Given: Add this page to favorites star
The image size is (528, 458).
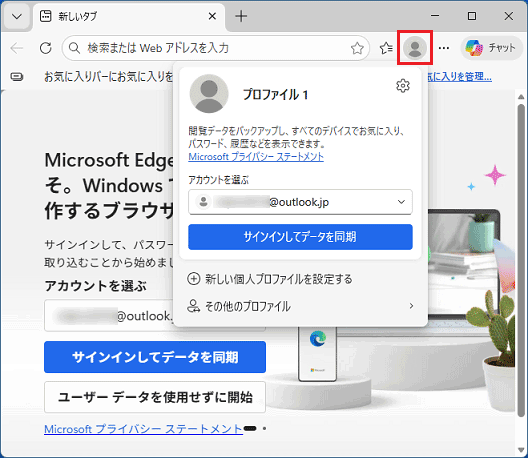Looking at the screenshot, I should coord(357,48).
